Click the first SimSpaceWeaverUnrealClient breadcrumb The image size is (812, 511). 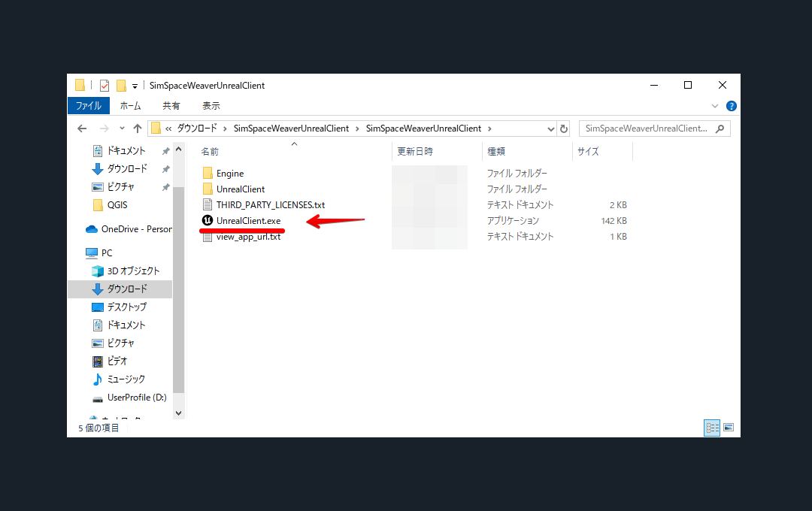pyautogui.click(x=291, y=129)
